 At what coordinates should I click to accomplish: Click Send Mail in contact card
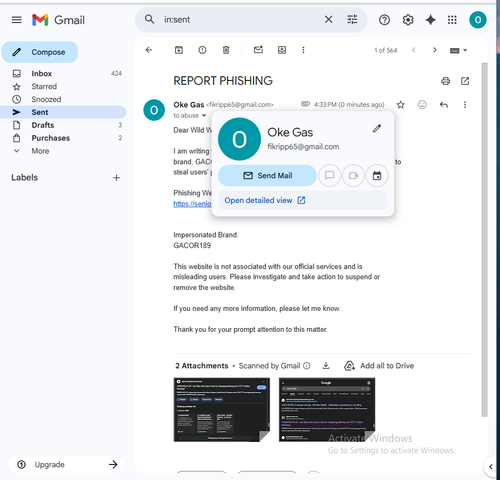pyautogui.click(x=267, y=176)
